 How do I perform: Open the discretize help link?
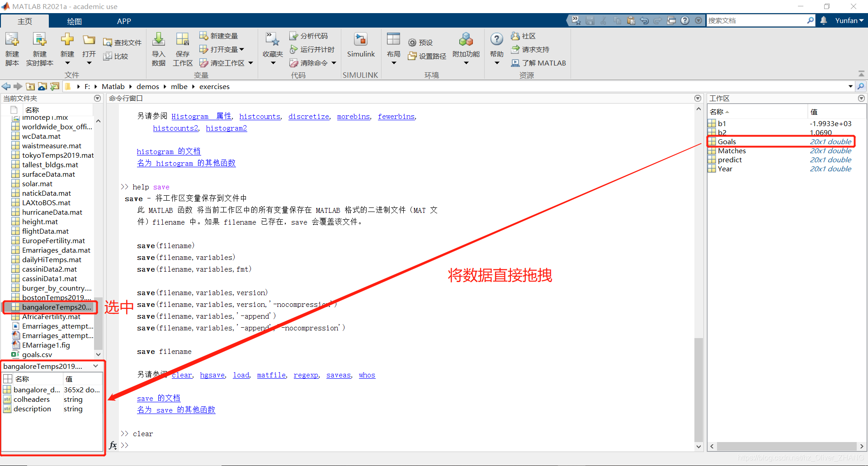pos(309,116)
